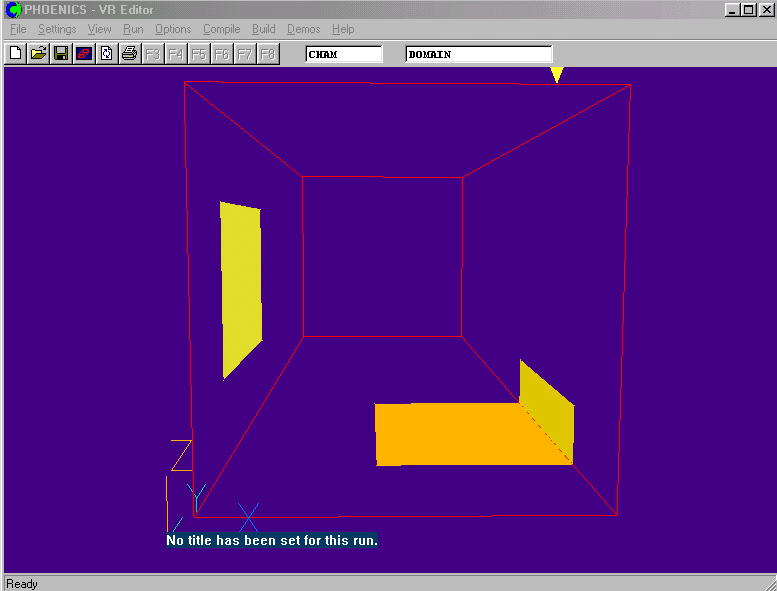Open the Build menu
Screen dimensions: 777x591
point(263,29)
